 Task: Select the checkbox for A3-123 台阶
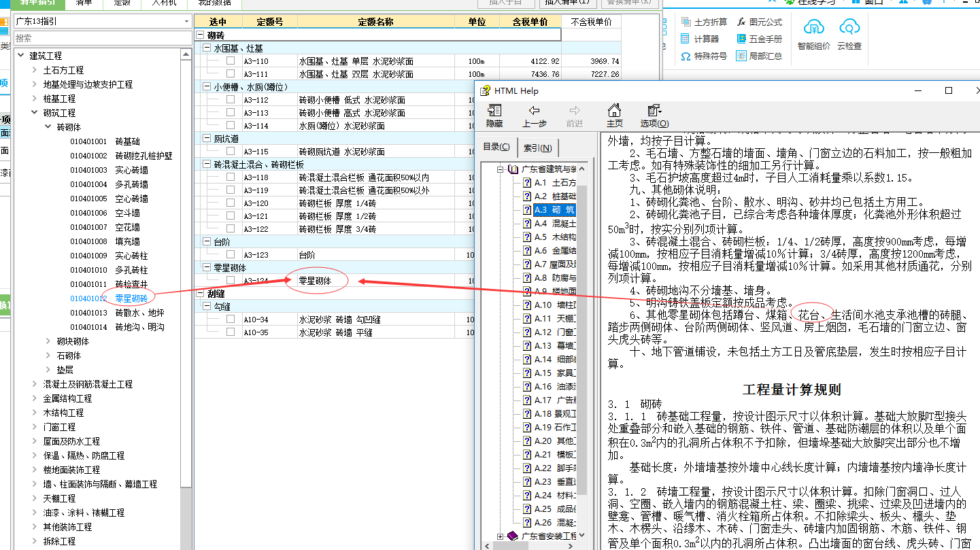[231, 254]
